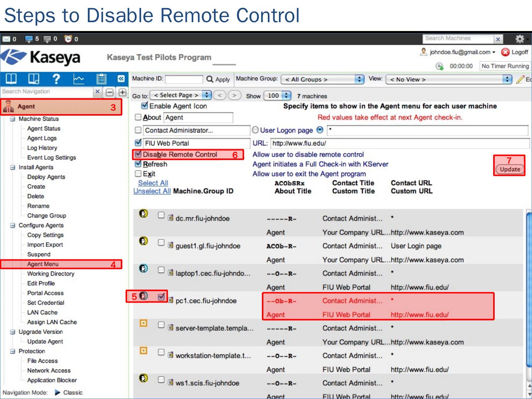The image size is (532, 399).
Task: Click the clipboard icon in navigation toolbar
Action: point(101,79)
